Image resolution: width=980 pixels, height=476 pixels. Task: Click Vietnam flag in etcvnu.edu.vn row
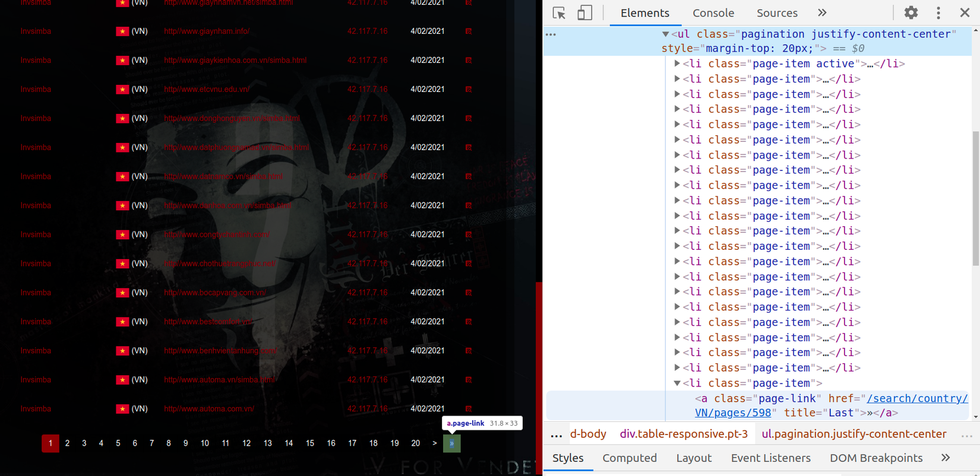(122, 90)
